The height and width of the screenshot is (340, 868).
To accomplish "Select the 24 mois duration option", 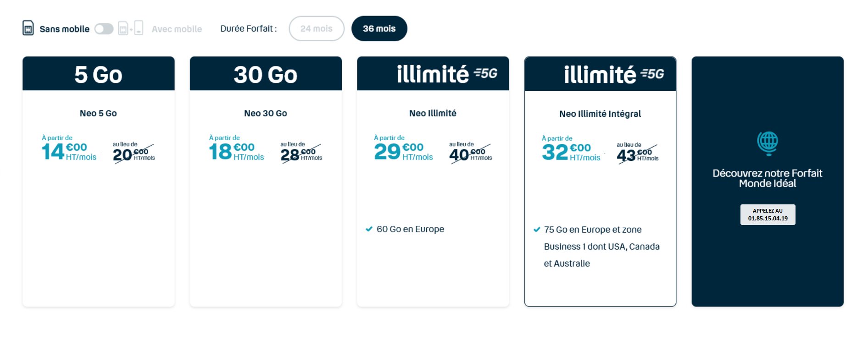I will pos(316,28).
